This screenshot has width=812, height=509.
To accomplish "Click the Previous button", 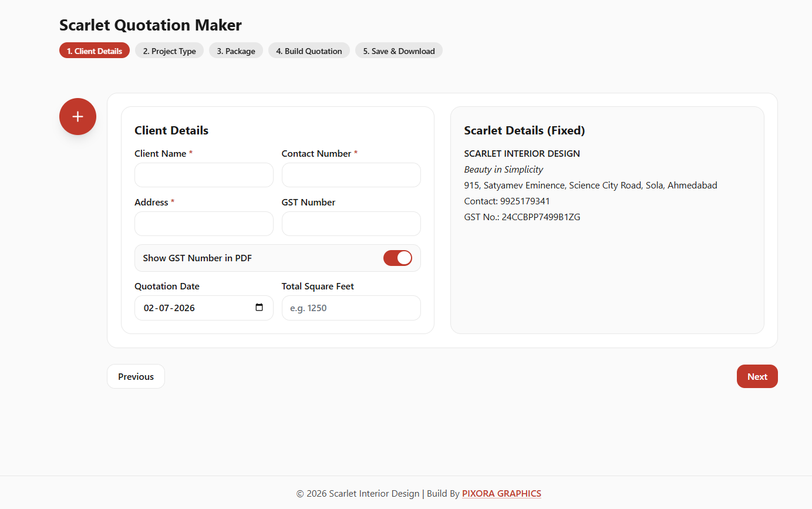I will 136,376.
